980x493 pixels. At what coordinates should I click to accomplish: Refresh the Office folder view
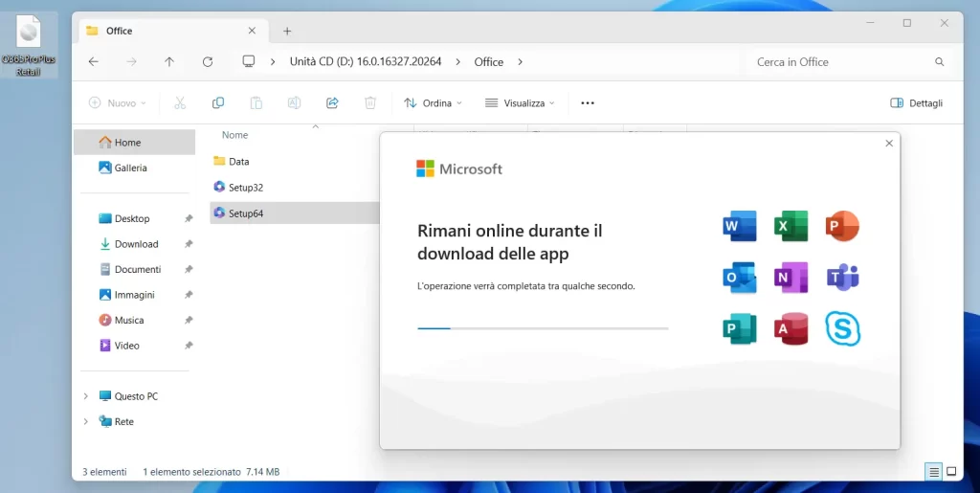(208, 62)
